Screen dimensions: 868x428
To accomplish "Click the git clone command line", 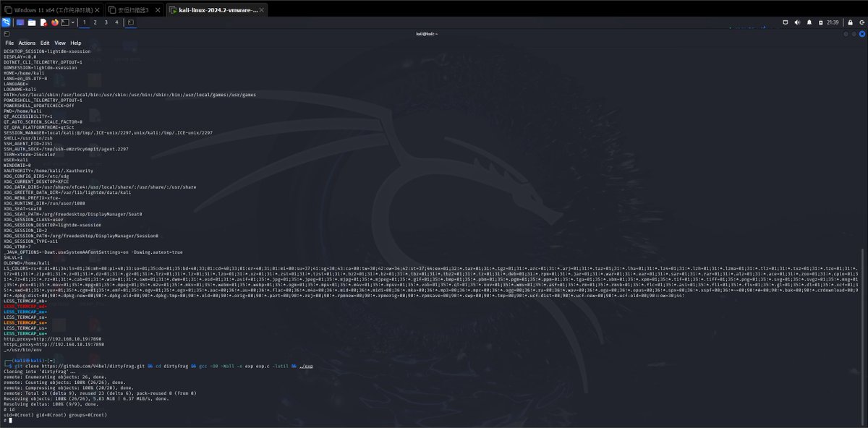I will coord(161,366).
